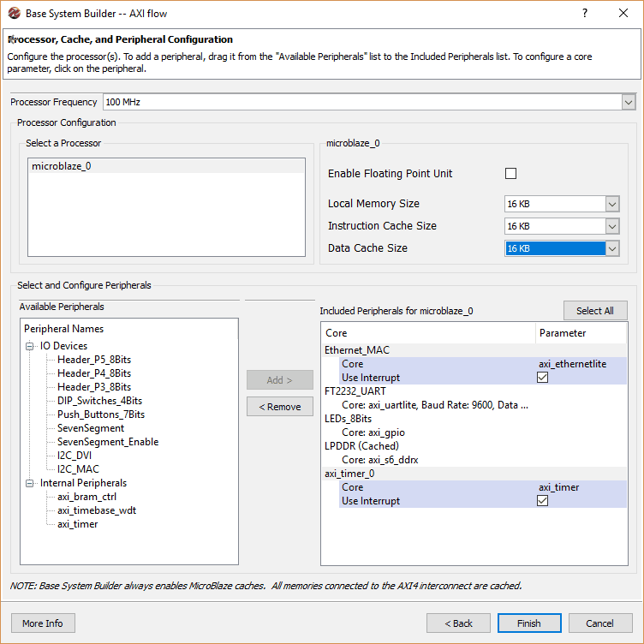Image resolution: width=644 pixels, height=644 pixels.
Task: Click Finish to complete the wizard
Action: [528, 623]
